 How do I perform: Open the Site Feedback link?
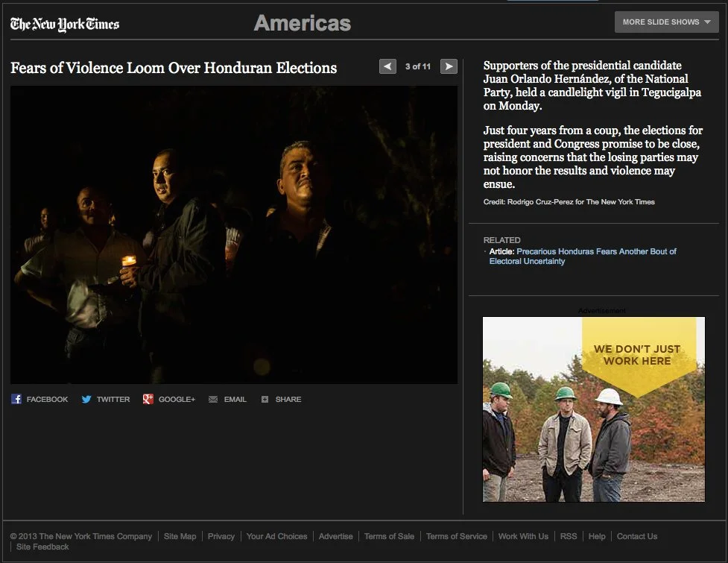point(42,547)
